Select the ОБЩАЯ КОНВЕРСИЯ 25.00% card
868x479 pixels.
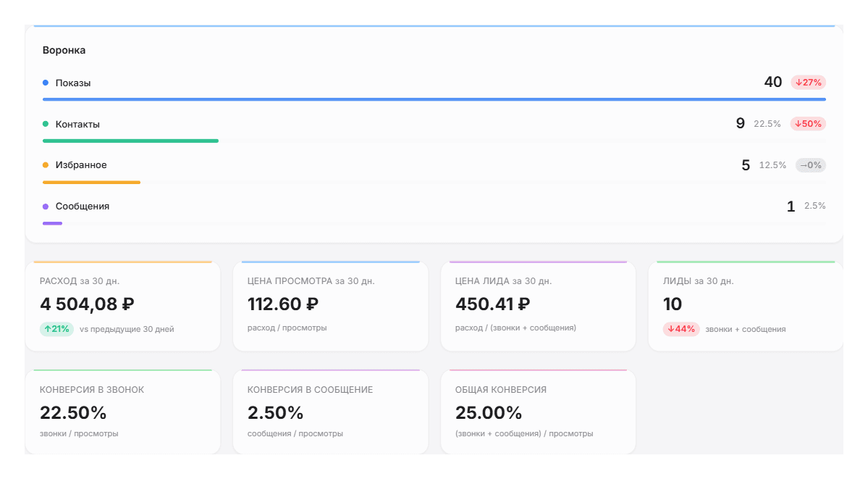click(x=538, y=412)
